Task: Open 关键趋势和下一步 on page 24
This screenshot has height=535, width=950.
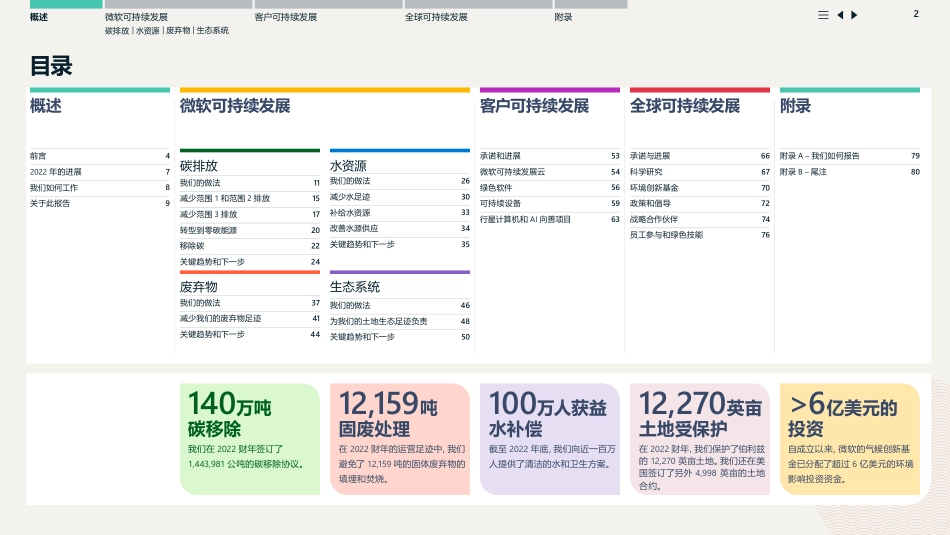Action: (250, 262)
